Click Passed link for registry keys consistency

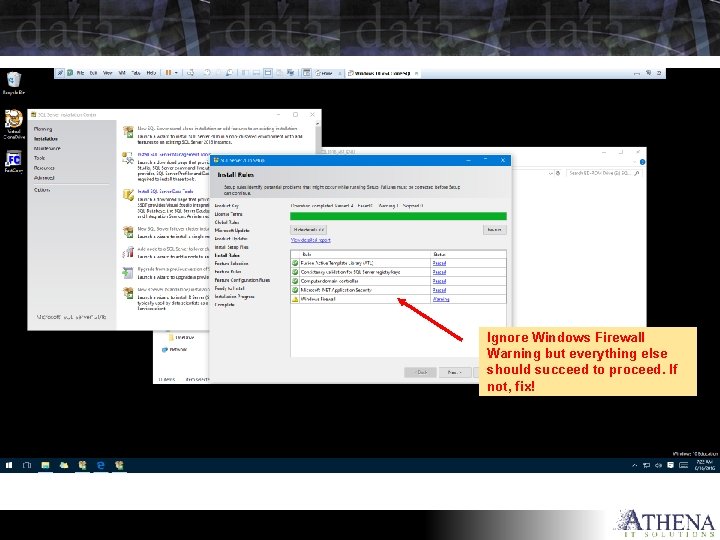pyautogui.click(x=439, y=272)
